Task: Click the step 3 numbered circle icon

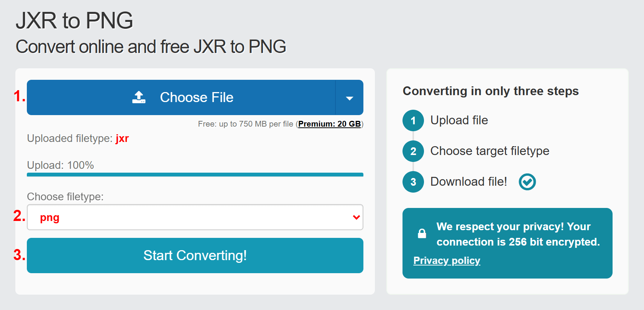Action: coord(413,182)
